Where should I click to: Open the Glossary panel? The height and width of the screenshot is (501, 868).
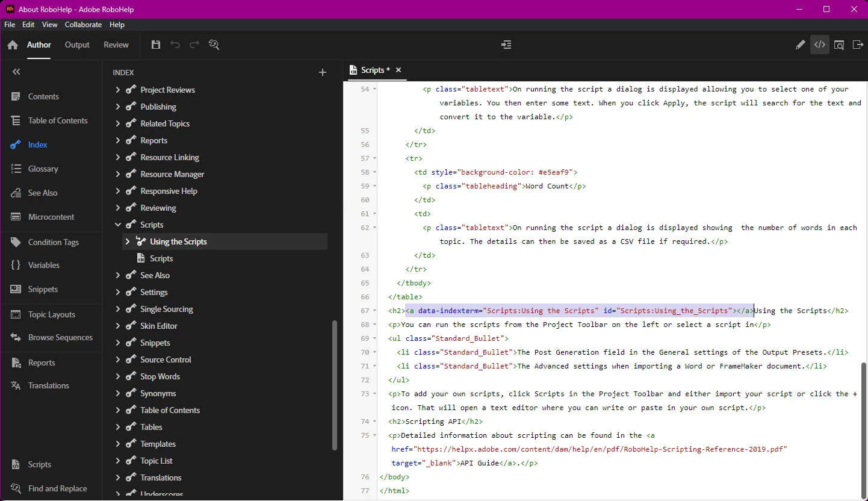43,169
